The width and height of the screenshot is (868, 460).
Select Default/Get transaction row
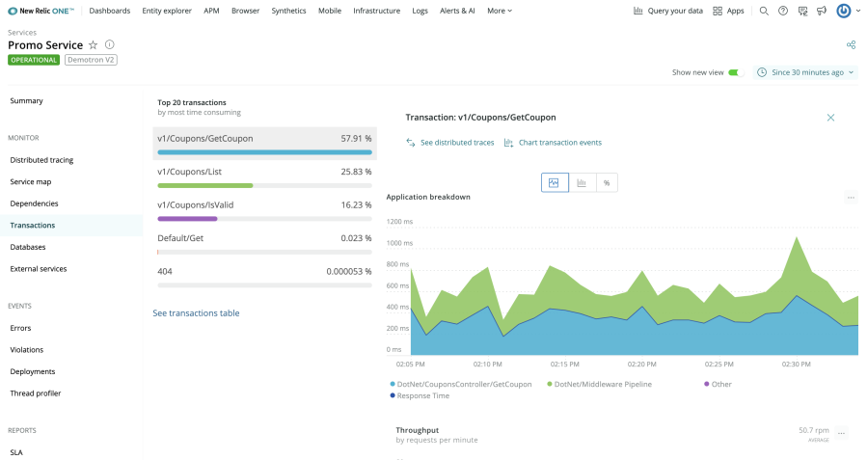pyautogui.click(x=264, y=244)
